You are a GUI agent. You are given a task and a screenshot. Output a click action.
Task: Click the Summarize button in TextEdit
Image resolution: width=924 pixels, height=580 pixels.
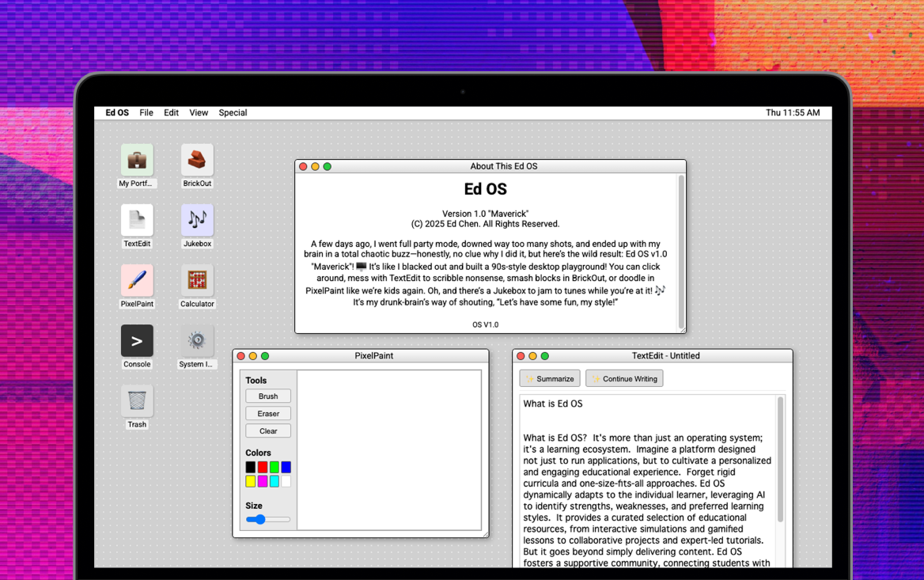(x=550, y=379)
